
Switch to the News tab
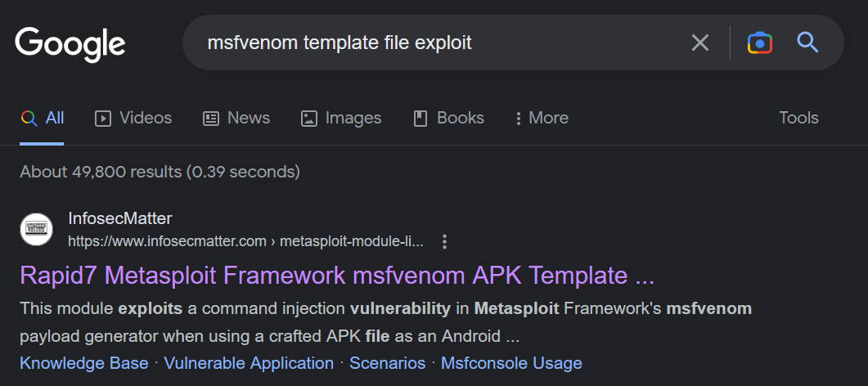[x=236, y=118]
